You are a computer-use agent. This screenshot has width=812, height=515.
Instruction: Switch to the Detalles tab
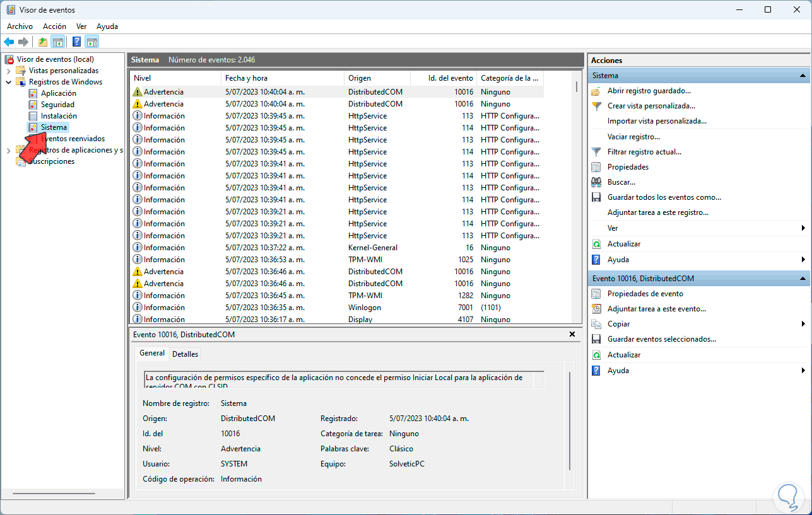coord(185,354)
